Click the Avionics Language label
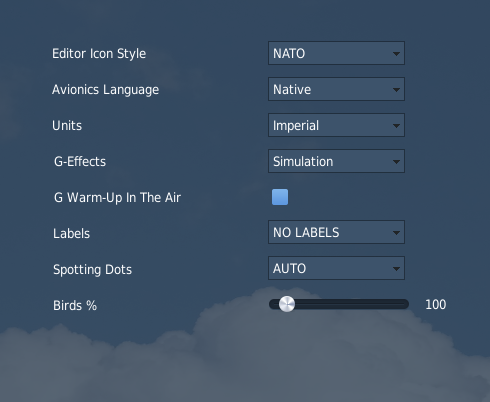 (x=105, y=90)
